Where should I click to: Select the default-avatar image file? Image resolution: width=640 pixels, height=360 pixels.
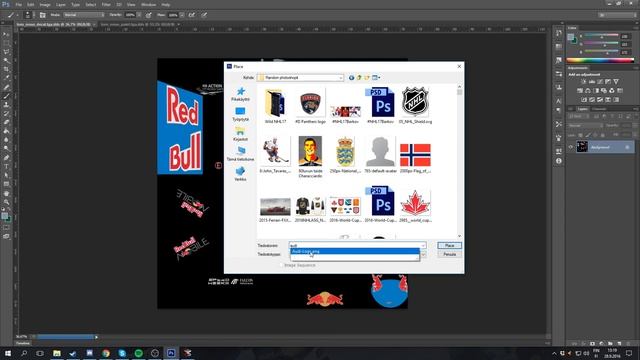[380, 154]
